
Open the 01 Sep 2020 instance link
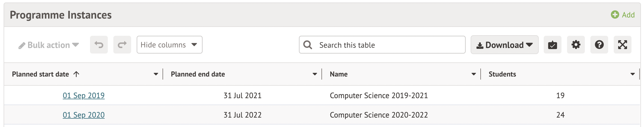(x=84, y=115)
